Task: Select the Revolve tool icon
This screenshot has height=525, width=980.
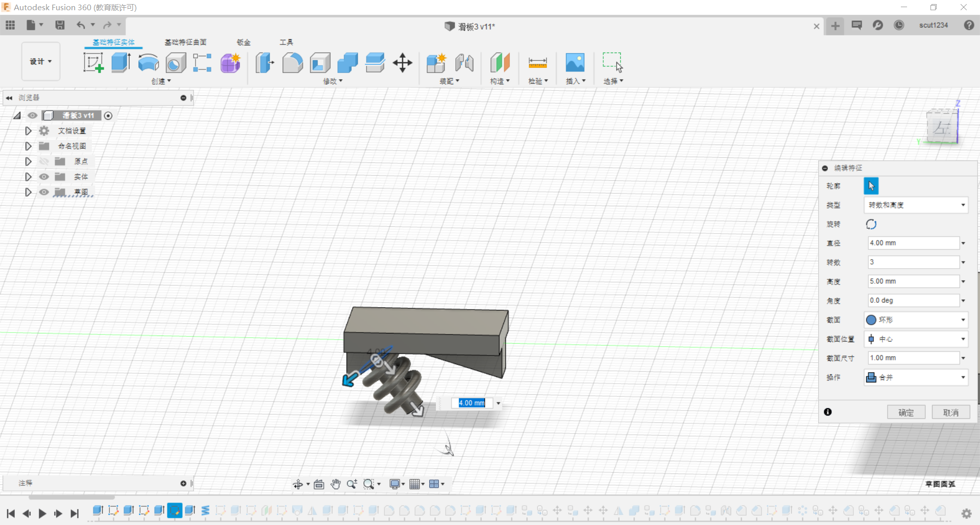Action: pyautogui.click(x=149, y=63)
